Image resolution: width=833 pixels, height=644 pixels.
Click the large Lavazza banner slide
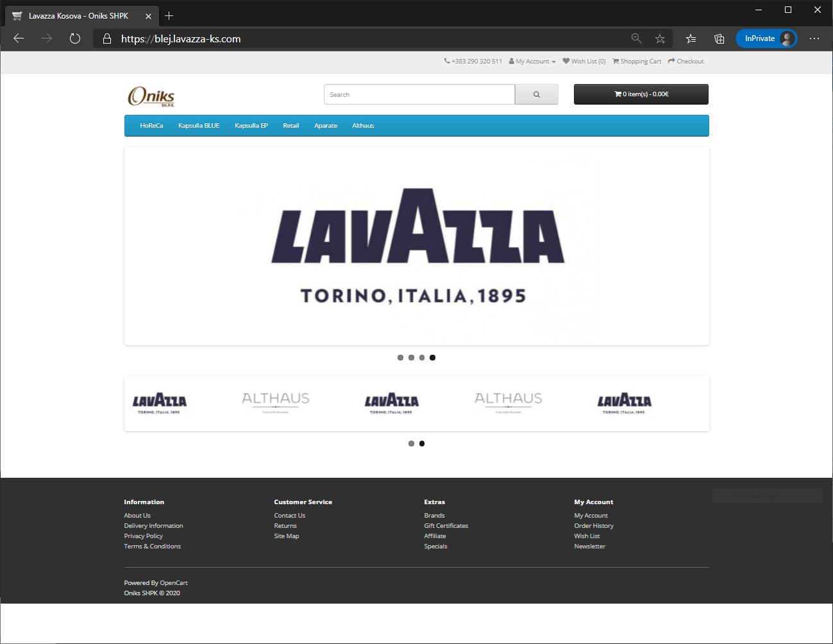(417, 246)
